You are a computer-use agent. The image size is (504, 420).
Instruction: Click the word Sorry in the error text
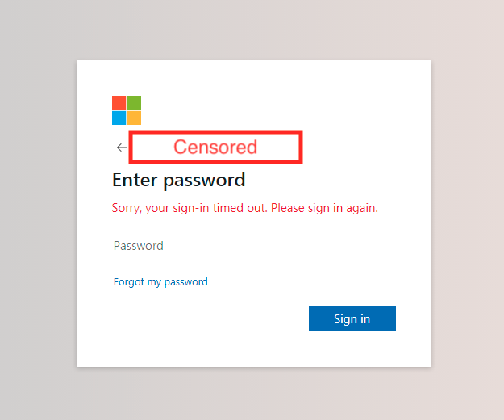(127, 208)
